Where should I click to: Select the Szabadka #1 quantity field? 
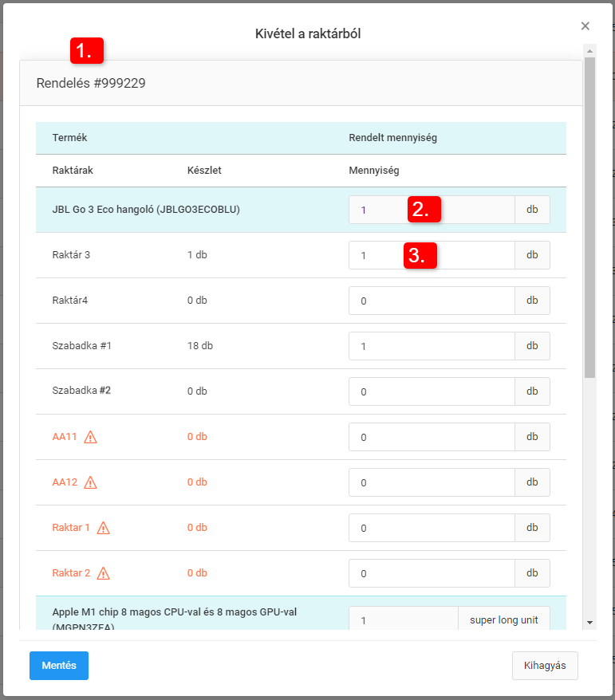[x=431, y=347]
